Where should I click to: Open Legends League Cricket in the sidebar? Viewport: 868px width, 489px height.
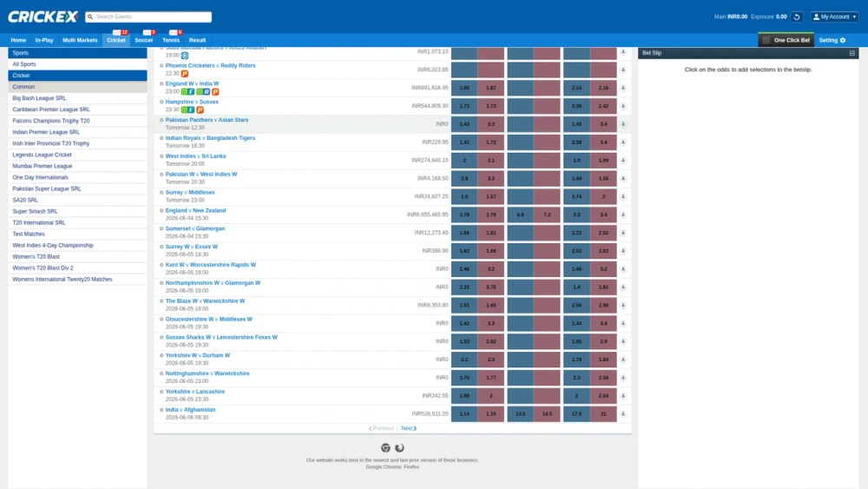pyautogui.click(x=77, y=155)
